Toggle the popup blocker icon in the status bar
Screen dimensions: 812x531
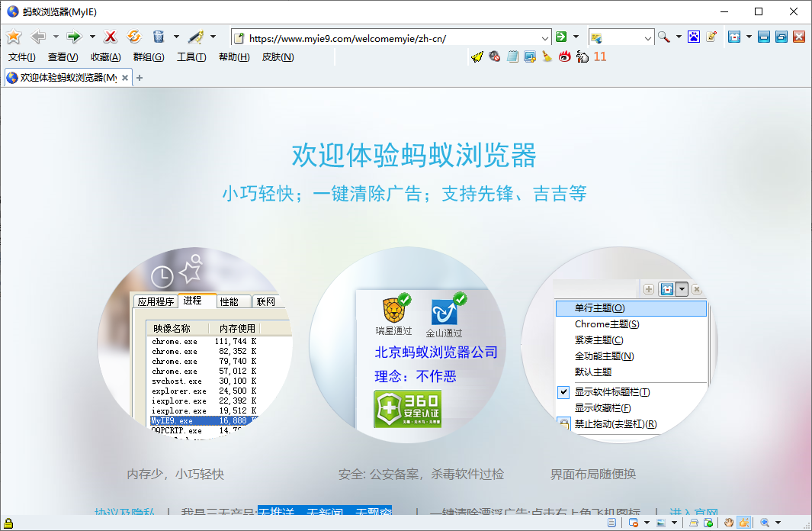[x=633, y=523]
